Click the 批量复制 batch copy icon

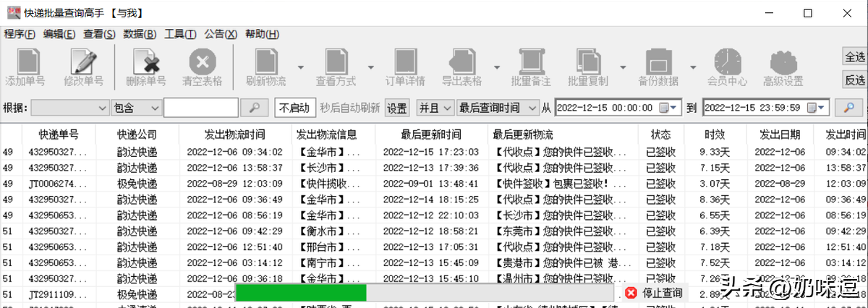pyautogui.click(x=587, y=62)
